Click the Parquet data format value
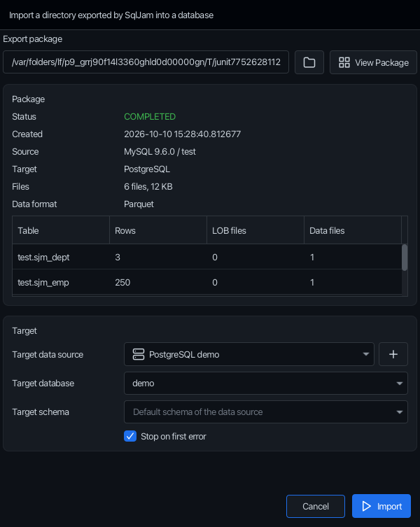This screenshot has width=420, height=527. (139, 204)
